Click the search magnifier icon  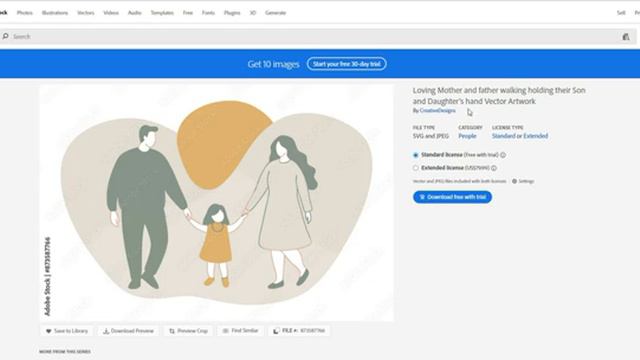coord(5,36)
